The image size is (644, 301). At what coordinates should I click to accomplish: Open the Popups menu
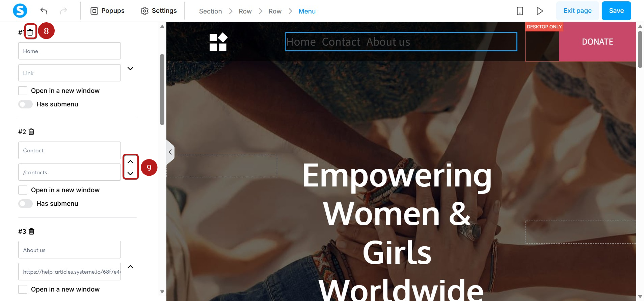[x=107, y=11]
